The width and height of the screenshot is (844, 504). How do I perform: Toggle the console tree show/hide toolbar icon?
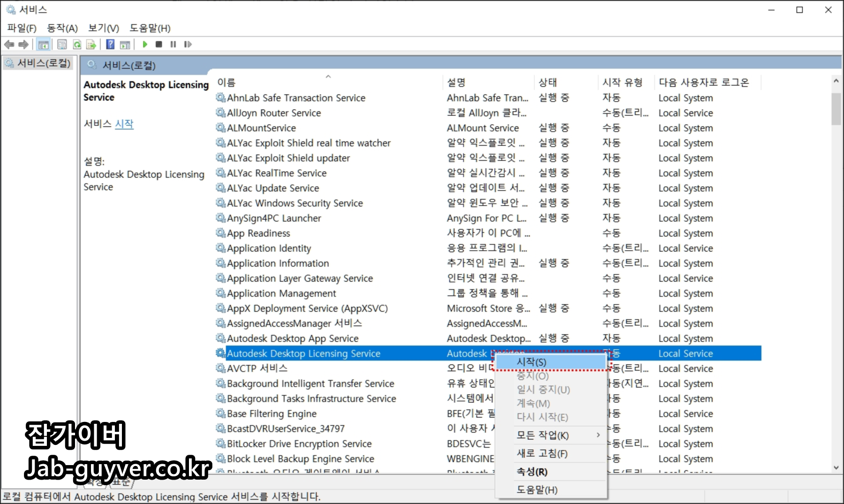pos(43,45)
